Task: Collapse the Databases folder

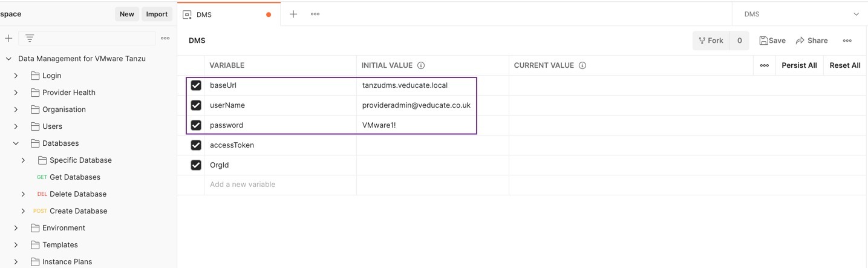Action: click(16, 143)
